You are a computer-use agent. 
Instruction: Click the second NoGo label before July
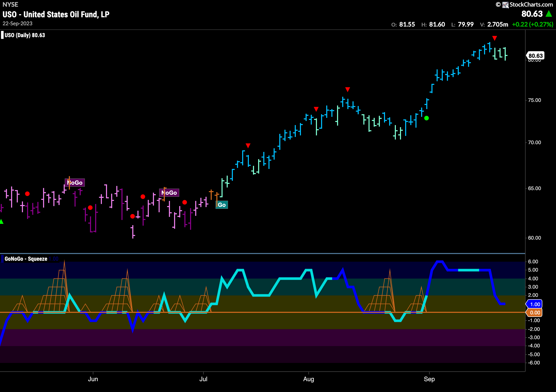tap(169, 193)
